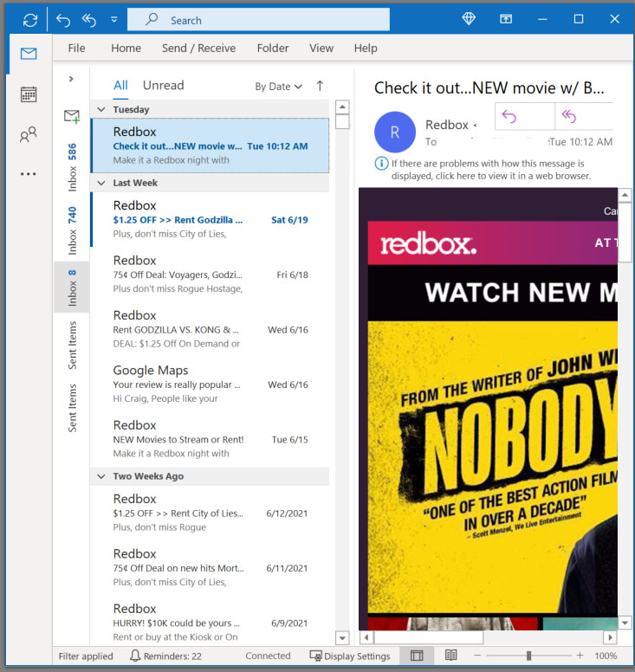This screenshot has width=635, height=672.
Task: Click the zoom in plus button
Action: (580, 656)
